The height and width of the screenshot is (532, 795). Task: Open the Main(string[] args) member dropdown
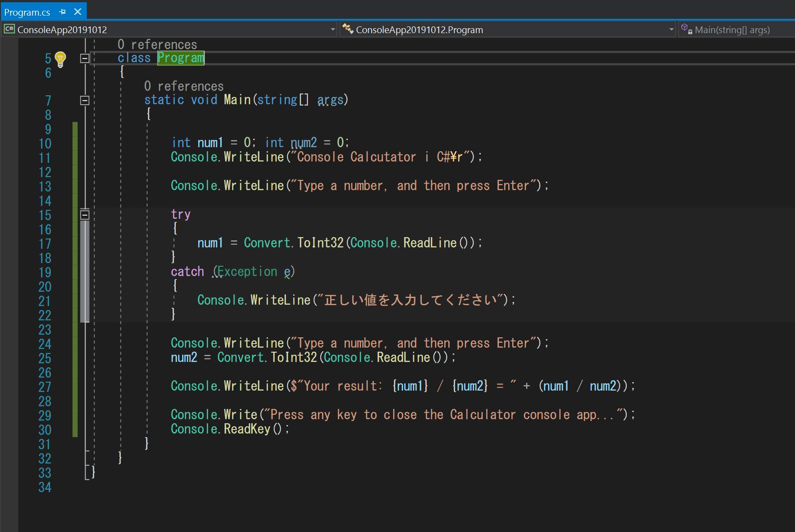click(736, 30)
